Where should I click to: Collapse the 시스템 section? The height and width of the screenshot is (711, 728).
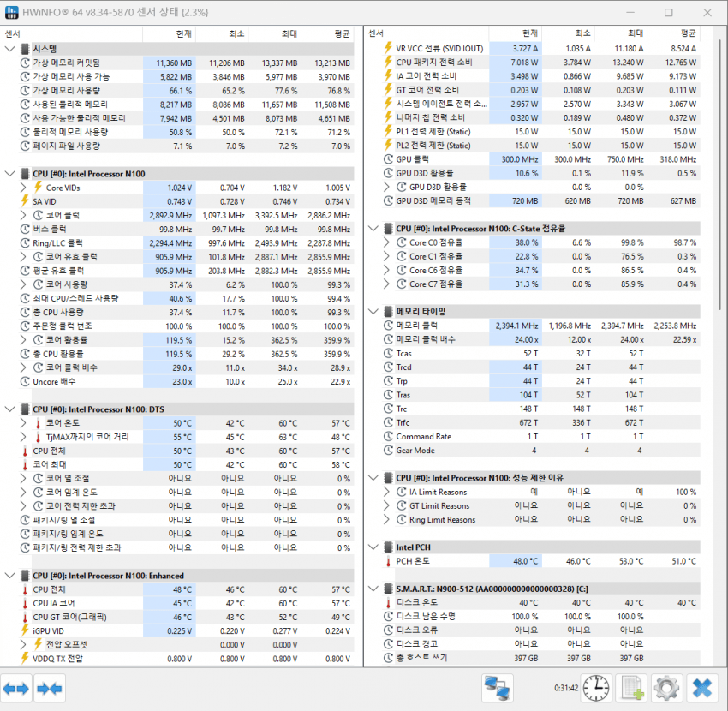click(9, 50)
